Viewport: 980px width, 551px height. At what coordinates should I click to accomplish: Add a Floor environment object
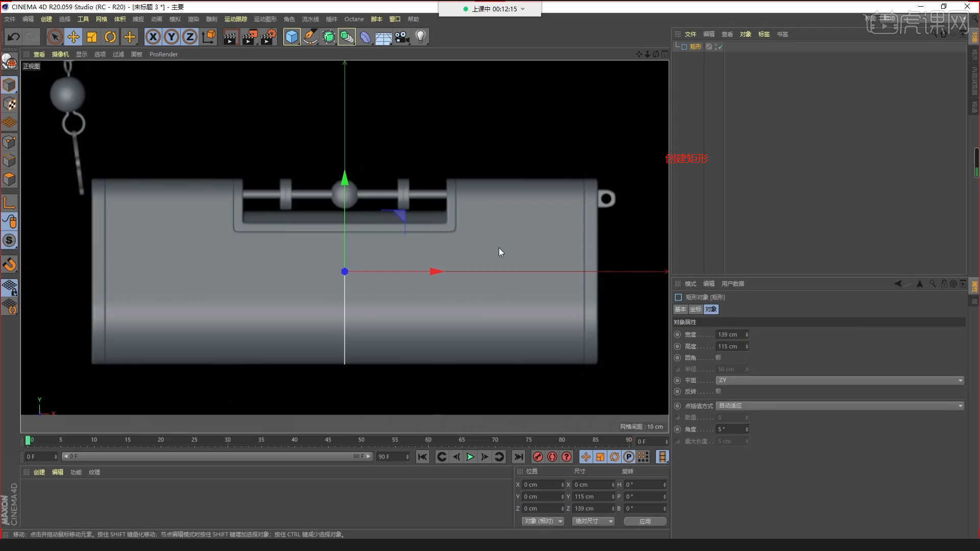tap(384, 37)
